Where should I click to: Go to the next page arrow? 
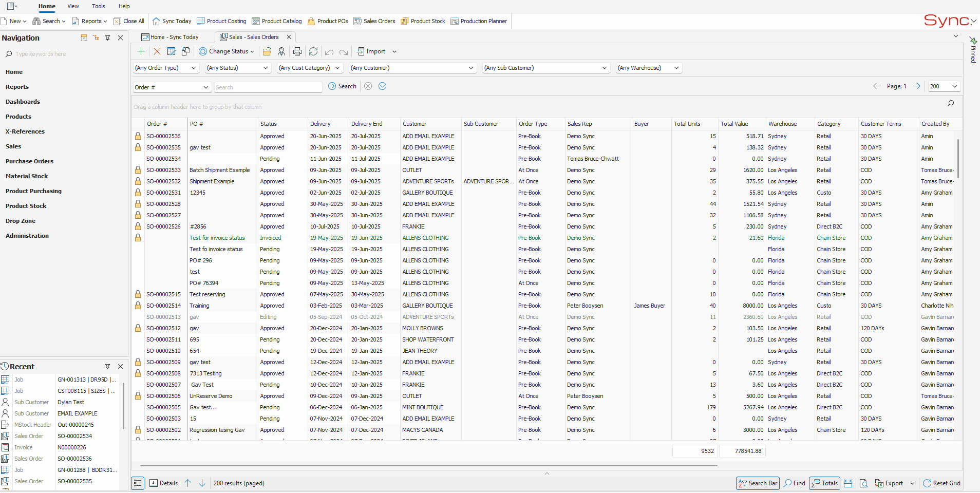(x=916, y=86)
